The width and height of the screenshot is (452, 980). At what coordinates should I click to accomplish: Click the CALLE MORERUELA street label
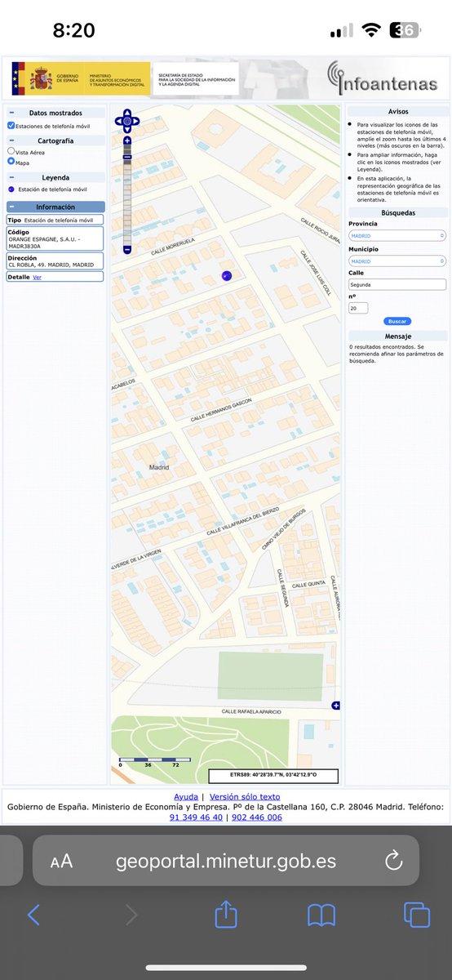point(175,247)
